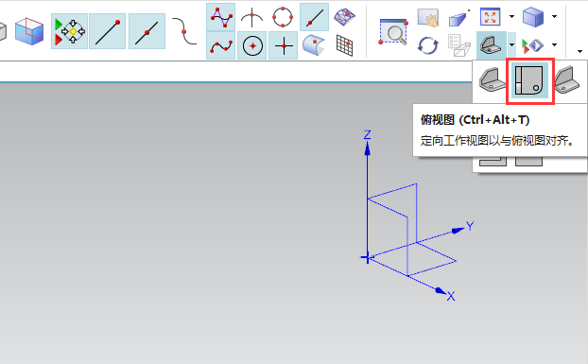This screenshot has height=364, width=588.
Task: Open dropdown arrow beside the shaded cube
Action: click(554, 16)
